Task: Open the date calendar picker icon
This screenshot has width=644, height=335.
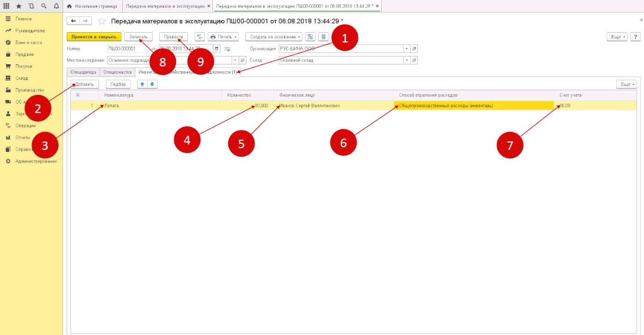Action: (x=217, y=48)
